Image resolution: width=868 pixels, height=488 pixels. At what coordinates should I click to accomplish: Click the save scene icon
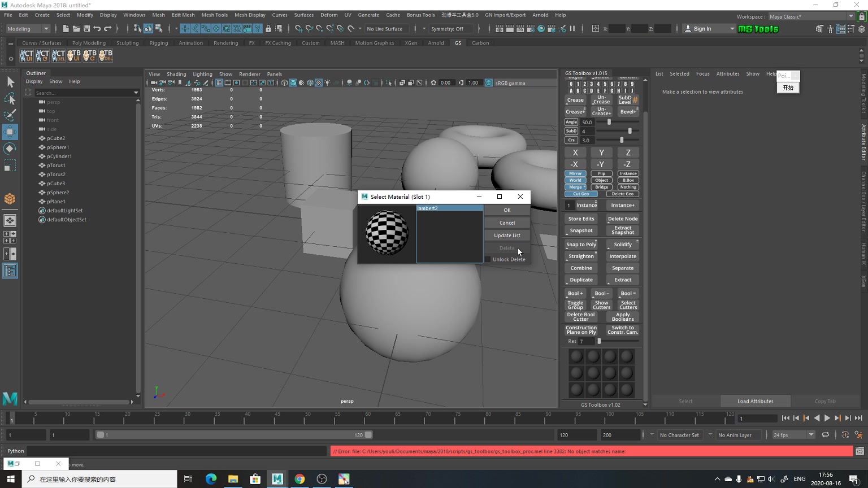(86, 29)
